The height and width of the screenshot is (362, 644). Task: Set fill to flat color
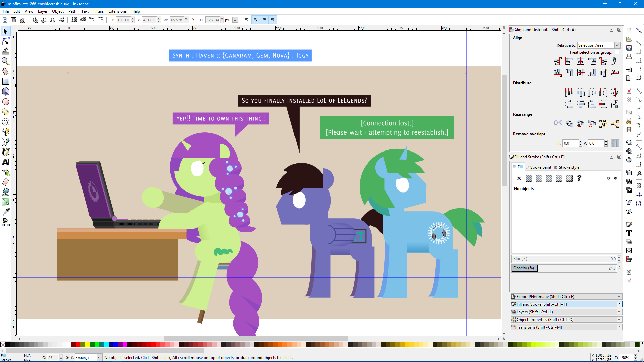tap(529, 178)
